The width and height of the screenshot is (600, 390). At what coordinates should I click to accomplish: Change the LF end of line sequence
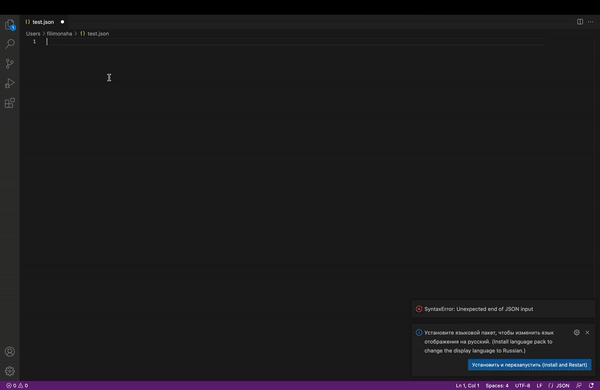point(539,385)
